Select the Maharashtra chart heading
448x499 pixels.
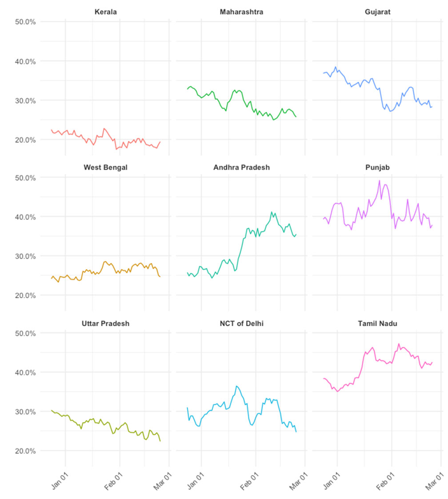241,12
